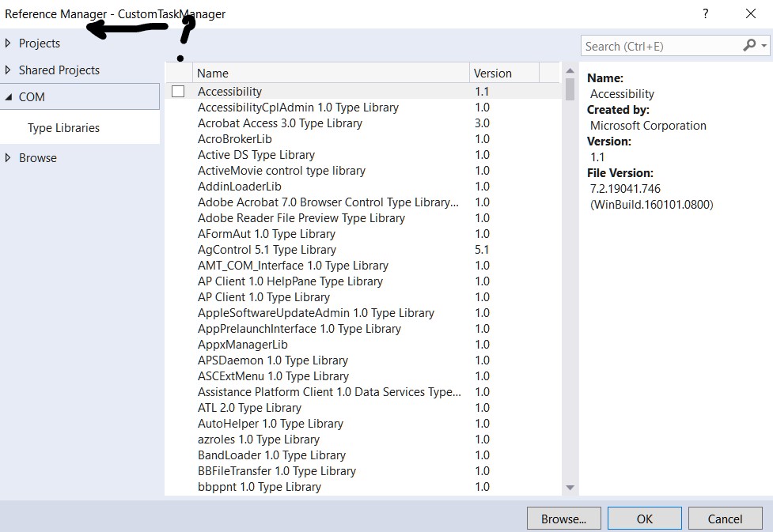This screenshot has height=532, width=773.
Task: Open the dialog help question mark
Action: [703, 13]
